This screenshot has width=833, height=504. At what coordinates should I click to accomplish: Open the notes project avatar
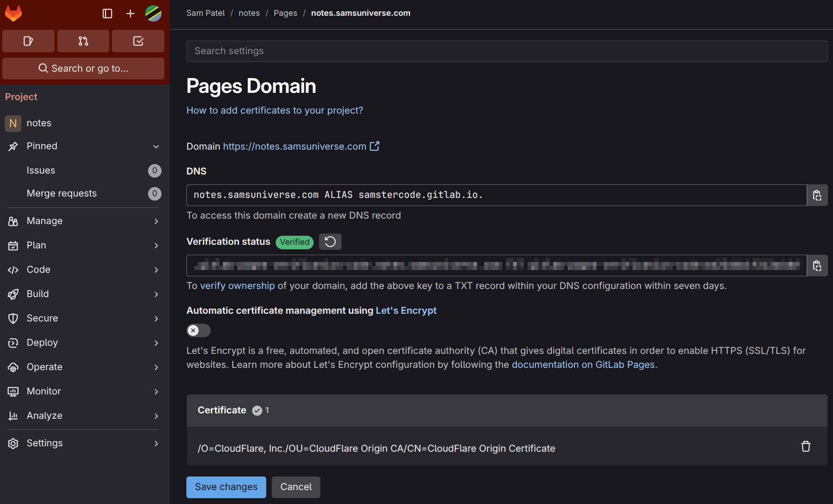pyautogui.click(x=13, y=123)
